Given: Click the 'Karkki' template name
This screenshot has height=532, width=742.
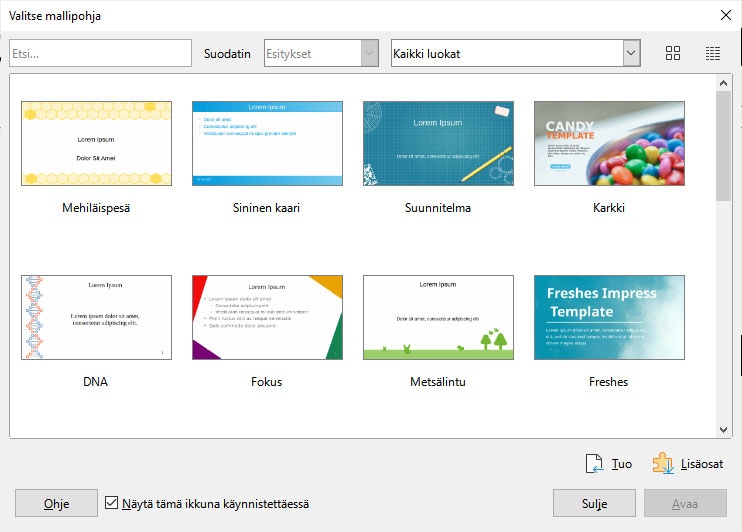Looking at the screenshot, I should (x=609, y=208).
